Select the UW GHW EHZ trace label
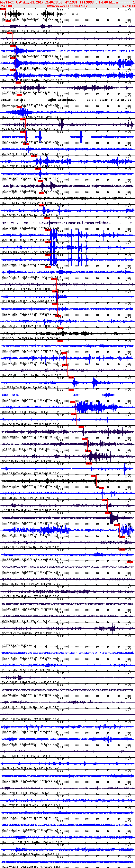This screenshot has width=135, height=868. pos(31,167)
